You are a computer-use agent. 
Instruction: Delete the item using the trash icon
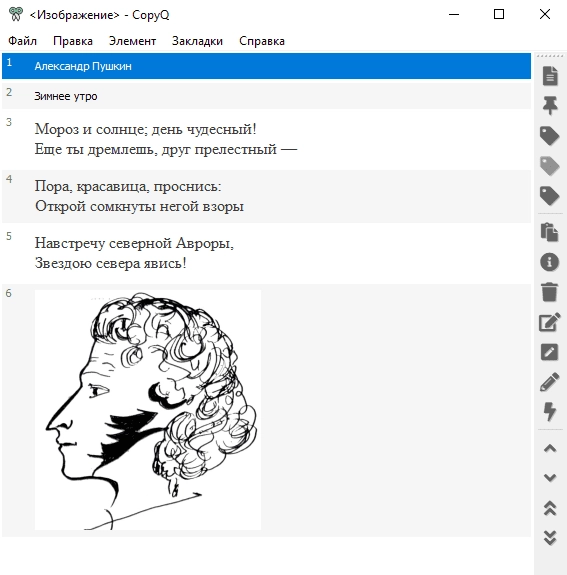coord(549,292)
